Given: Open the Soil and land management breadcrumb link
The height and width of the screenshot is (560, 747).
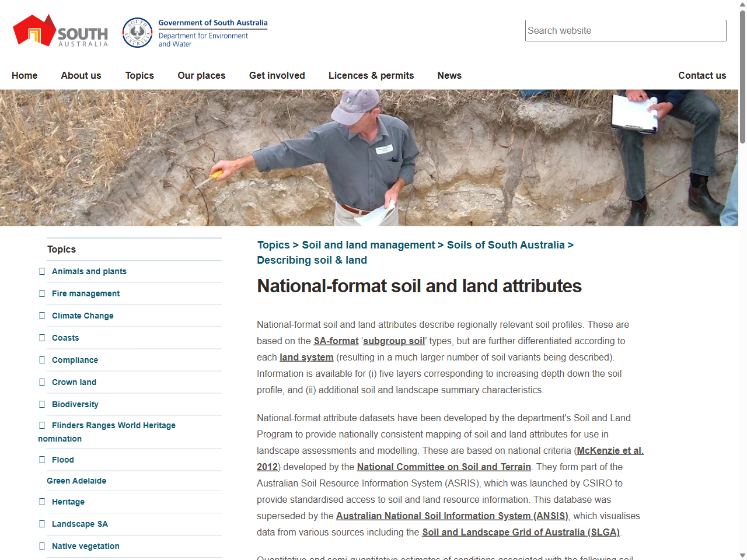Looking at the screenshot, I should tap(368, 244).
